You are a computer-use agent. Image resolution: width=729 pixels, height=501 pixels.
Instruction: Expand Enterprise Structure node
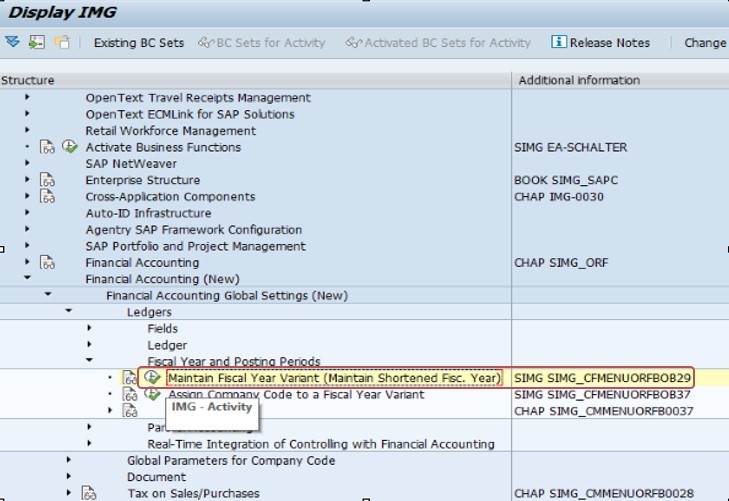27,179
